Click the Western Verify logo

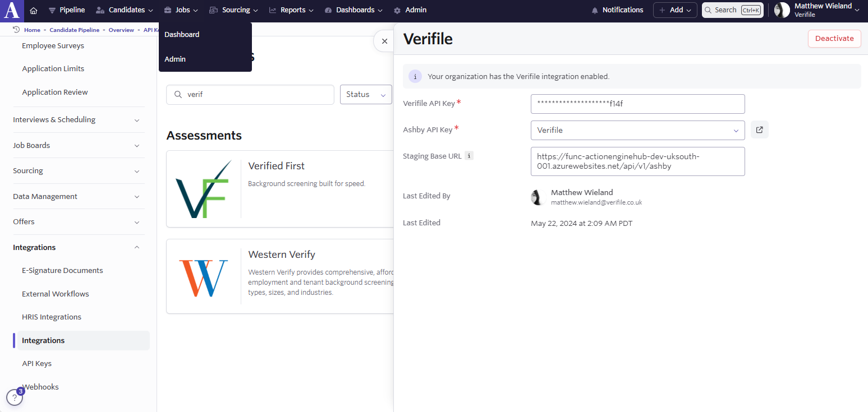click(x=204, y=278)
